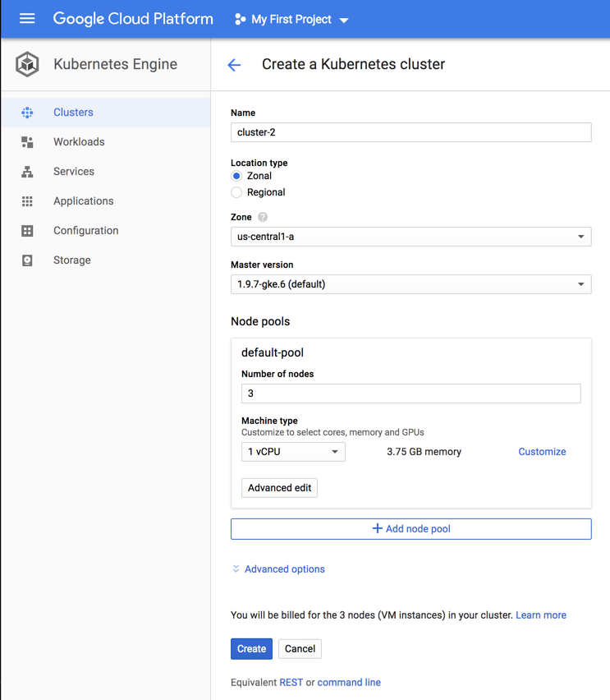Select the Zonal location type
The width and height of the screenshot is (610, 700).
point(236,175)
